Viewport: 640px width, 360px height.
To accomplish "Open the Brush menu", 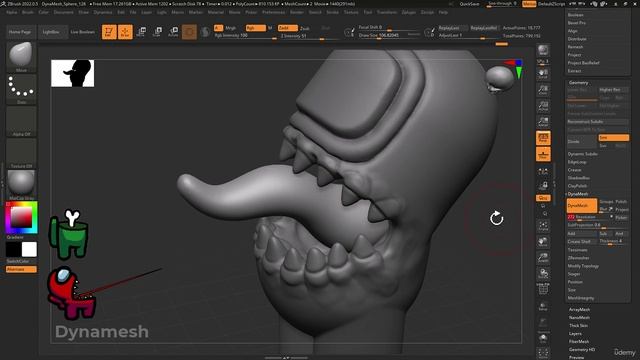I will point(28,12).
